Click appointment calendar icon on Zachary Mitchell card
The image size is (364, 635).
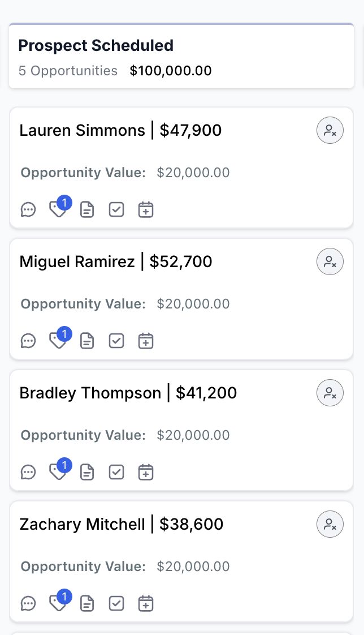(146, 603)
